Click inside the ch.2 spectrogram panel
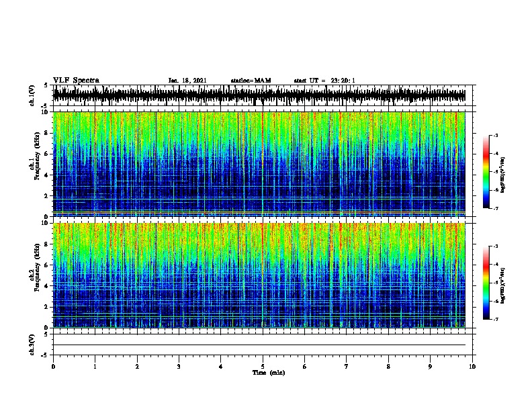The image size is (532, 411). 259,275
